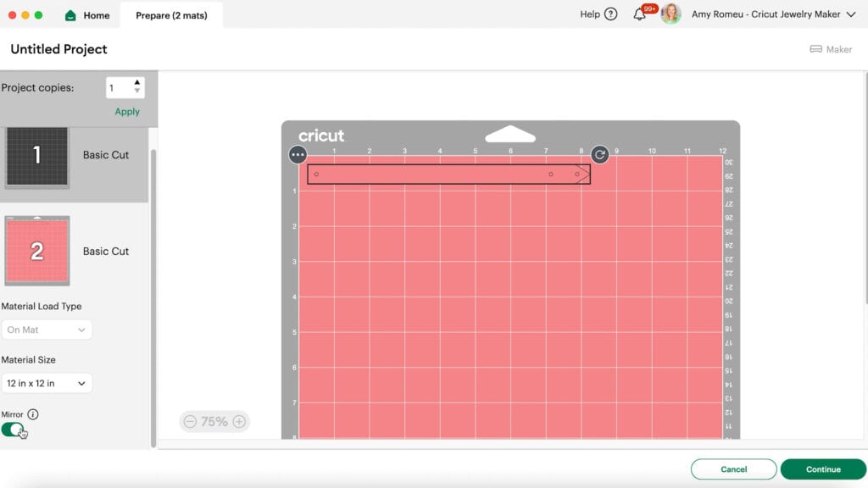
Task: Click the mat 1 Basic Cut label
Action: click(106, 155)
